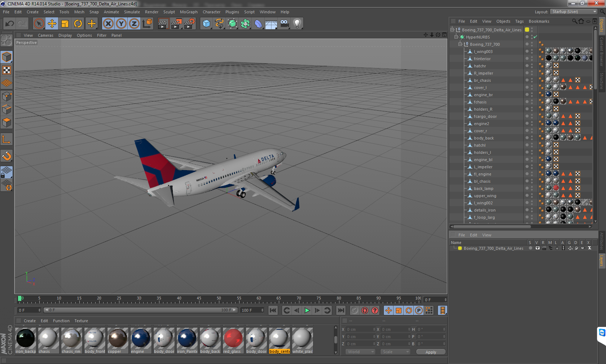Add a HyperNURBS generator object
The height and width of the screenshot is (364, 606).
tap(232, 24)
